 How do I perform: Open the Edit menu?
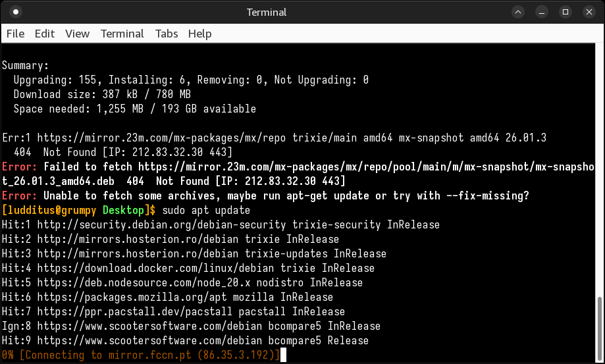pos(45,34)
